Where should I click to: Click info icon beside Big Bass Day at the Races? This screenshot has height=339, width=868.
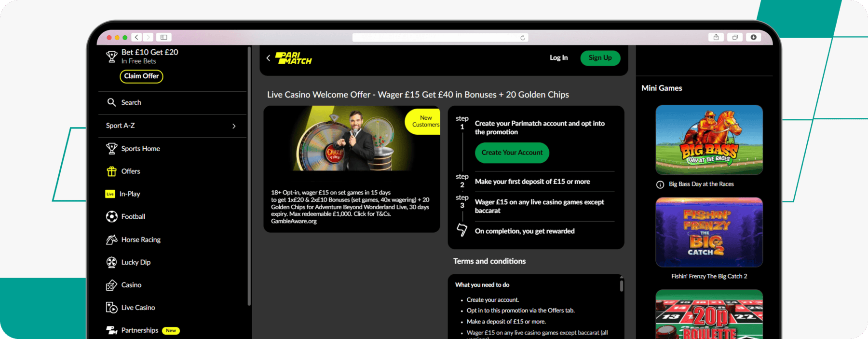click(x=660, y=184)
